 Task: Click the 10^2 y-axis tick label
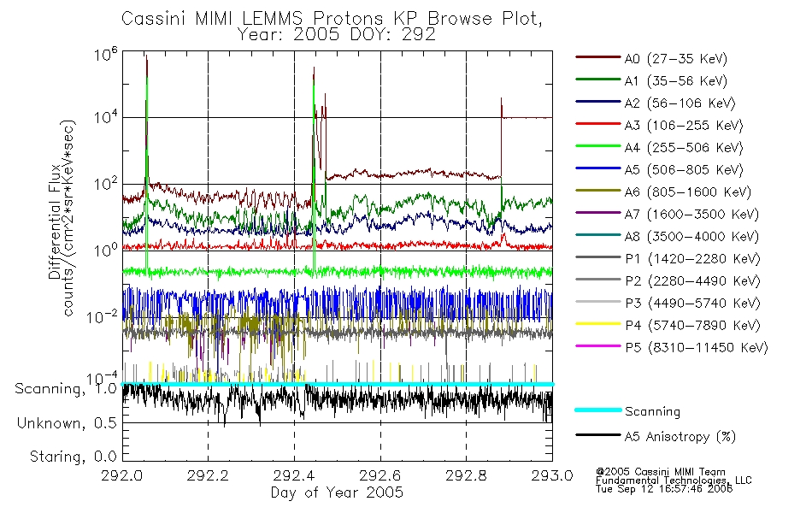click(x=106, y=184)
